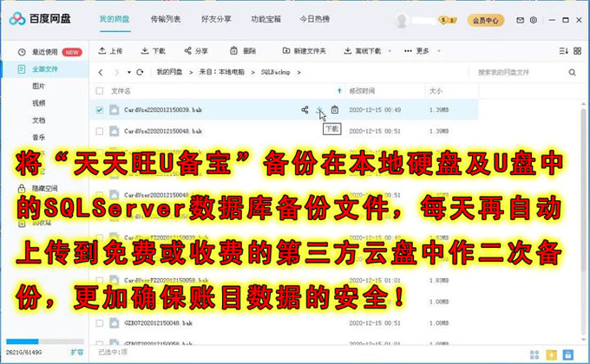
Task: Switch to 今日热榜 tab
Action: 315,19
